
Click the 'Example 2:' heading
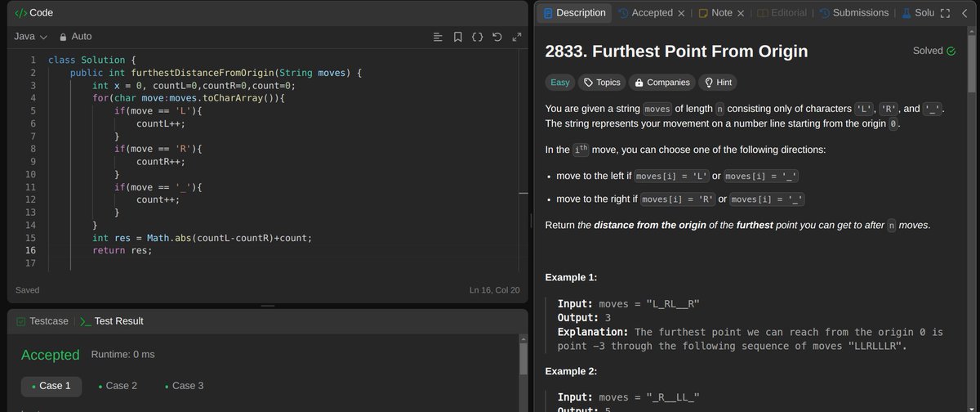click(571, 370)
